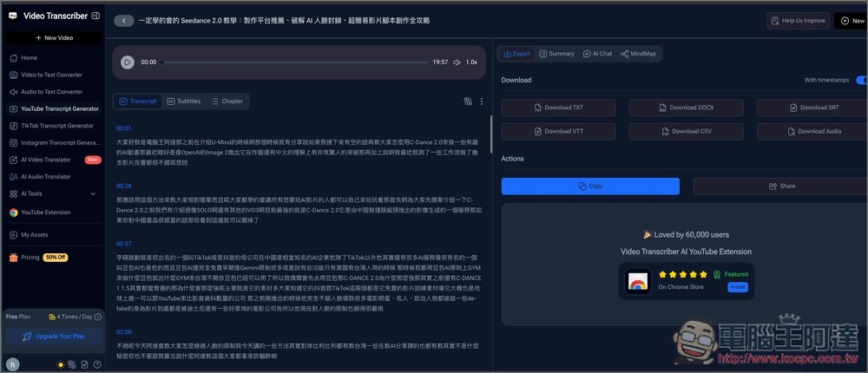
Task: Collapse the sidebar using the panel icon
Action: [95, 16]
